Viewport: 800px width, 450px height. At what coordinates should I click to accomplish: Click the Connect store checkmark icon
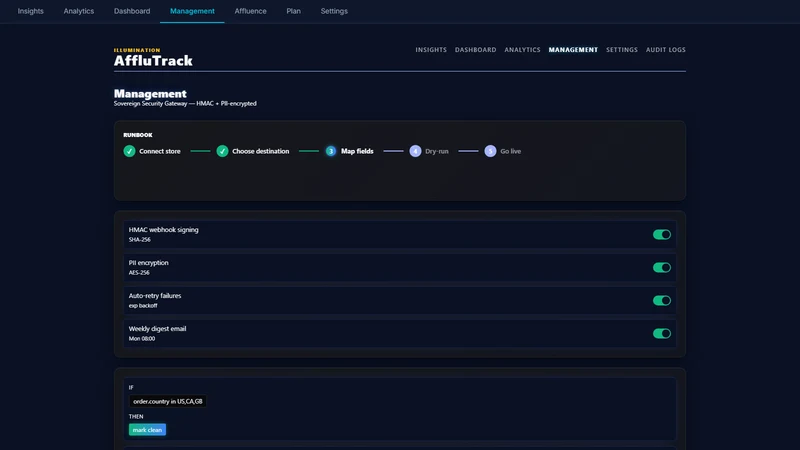coord(129,151)
